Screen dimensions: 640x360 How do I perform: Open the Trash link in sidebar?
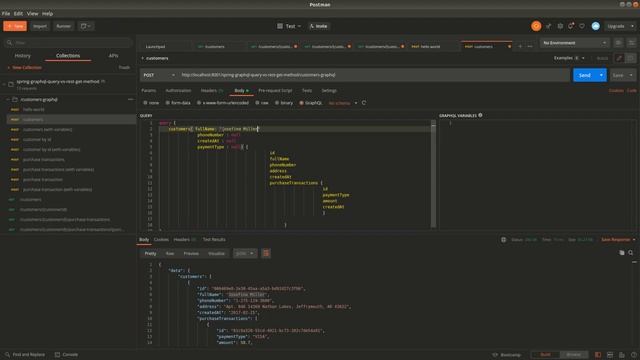(124, 67)
